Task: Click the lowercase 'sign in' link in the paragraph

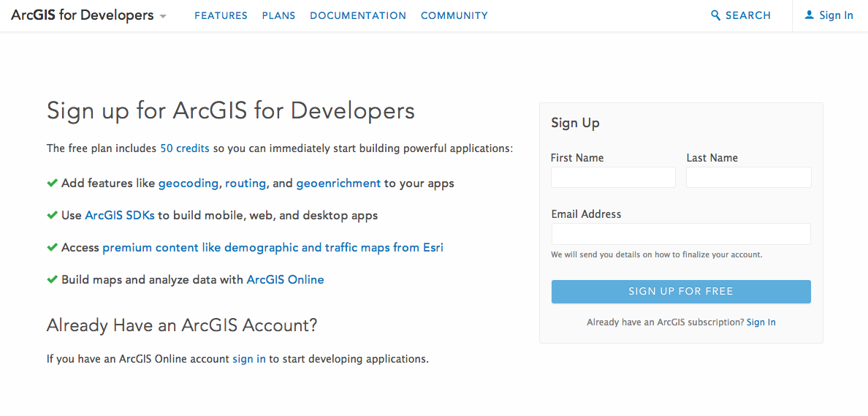Action: point(249,359)
